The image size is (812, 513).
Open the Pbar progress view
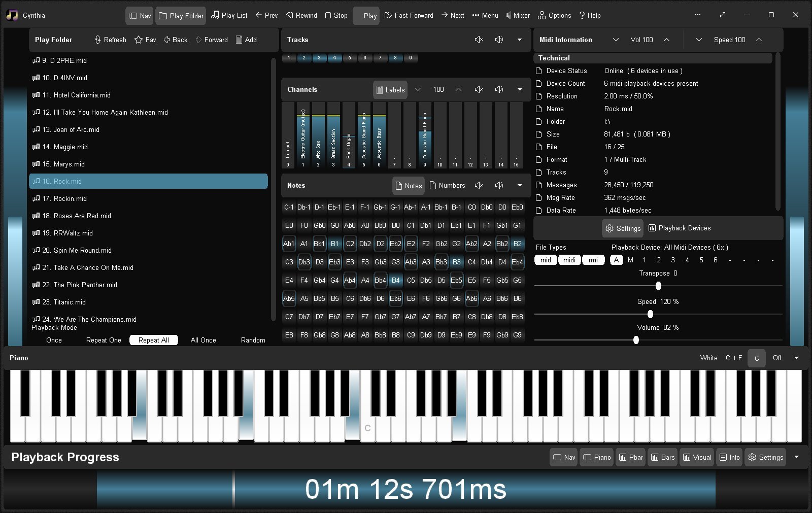(630, 457)
